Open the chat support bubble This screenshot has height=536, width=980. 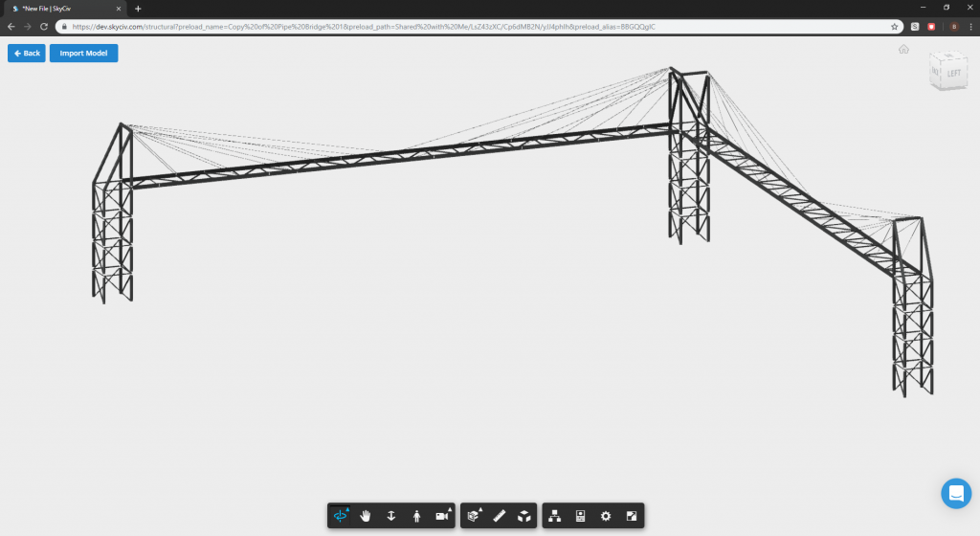pyautogui.click(x=956, y=494)
